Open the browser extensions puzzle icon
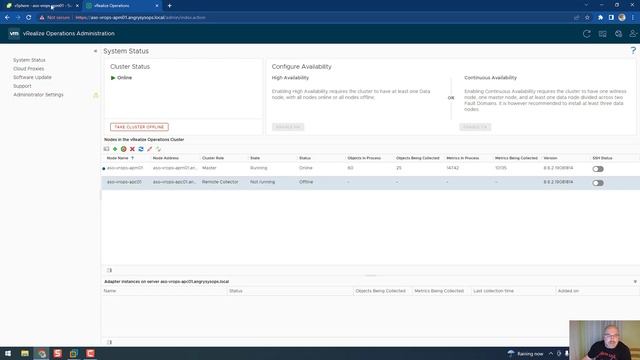 pos(600,18)
